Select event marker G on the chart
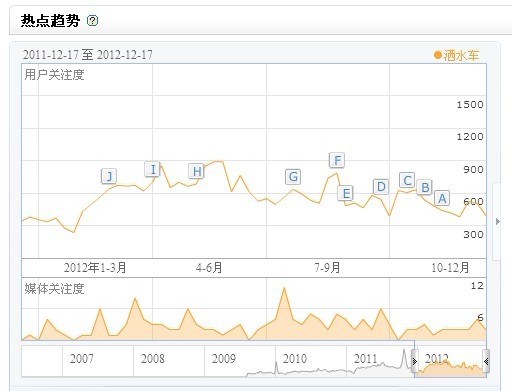The image size is (512, 391). point(293,177)
